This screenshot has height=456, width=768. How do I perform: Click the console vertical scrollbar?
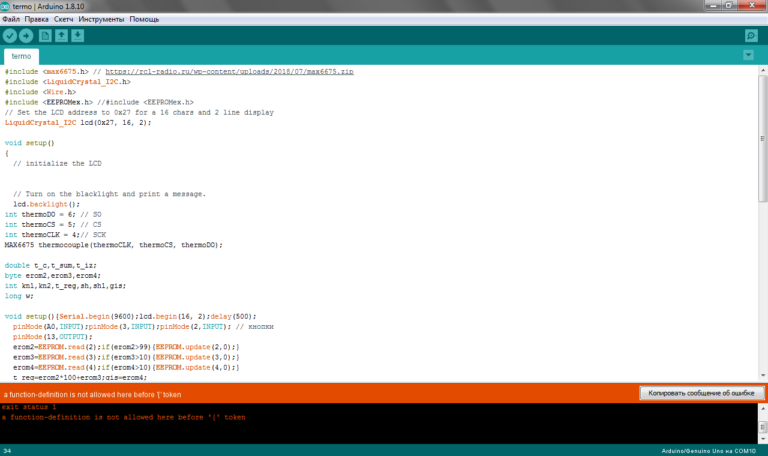(762, 422)
